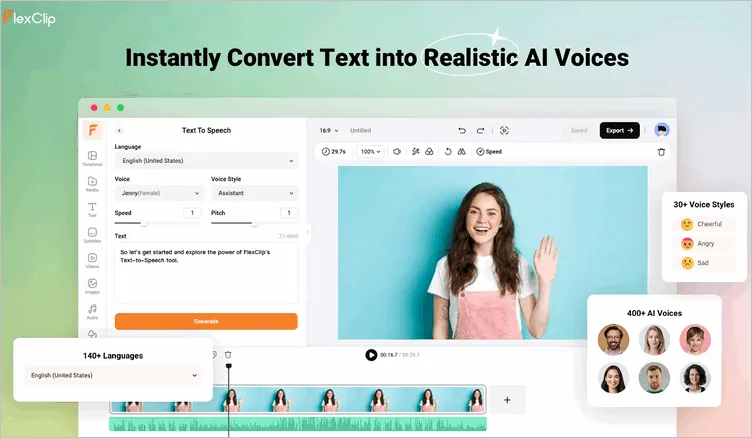752x438 pixels.
Task: Click the Pitch value box
Action: click(289, 213)
